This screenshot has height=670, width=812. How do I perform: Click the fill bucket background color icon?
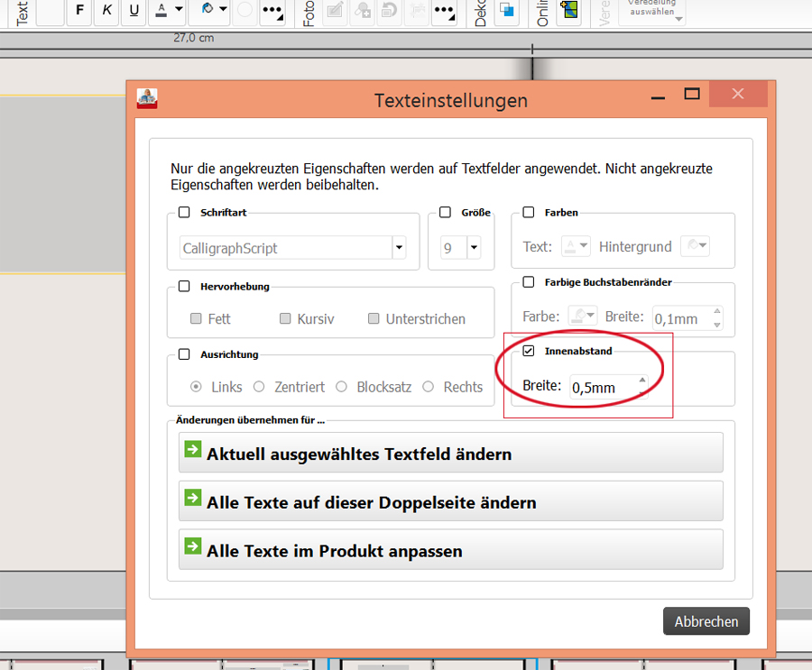pos(208,11)
